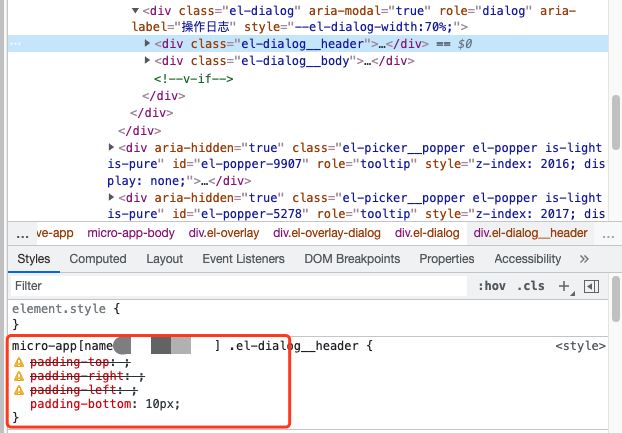The width and height of the screenshot is (622, 433).
Task: Expand the el-dialog__header div node
Action: 147,43
